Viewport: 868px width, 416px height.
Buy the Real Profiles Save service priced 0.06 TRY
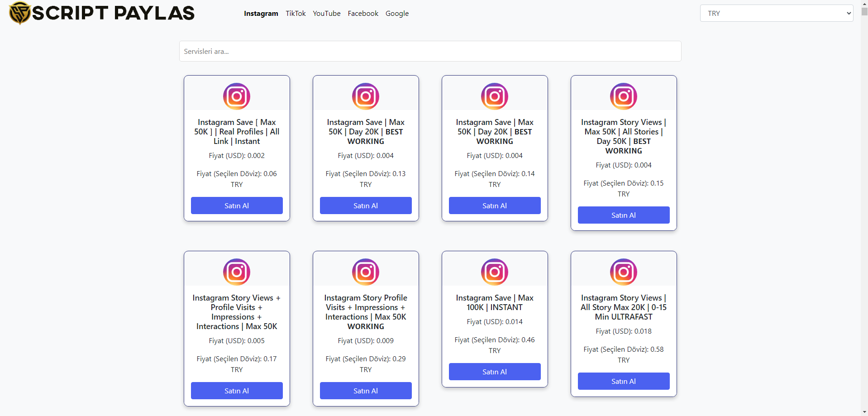point(237,206)
